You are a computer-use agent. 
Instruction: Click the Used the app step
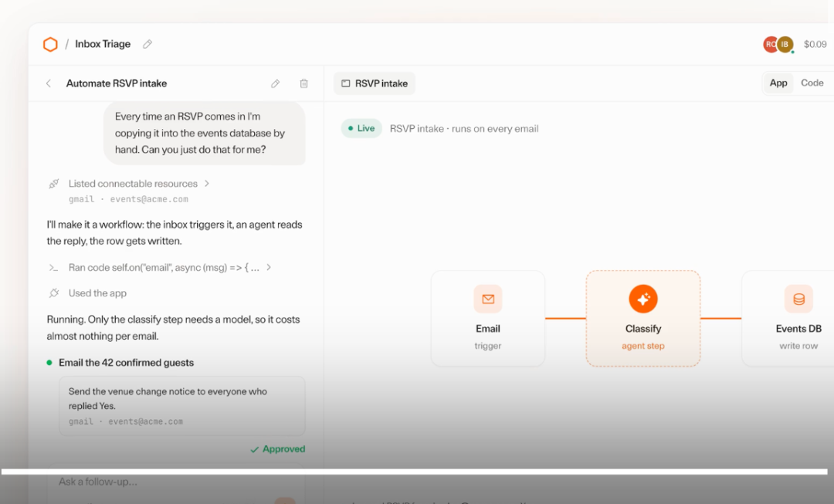point(97,293)
